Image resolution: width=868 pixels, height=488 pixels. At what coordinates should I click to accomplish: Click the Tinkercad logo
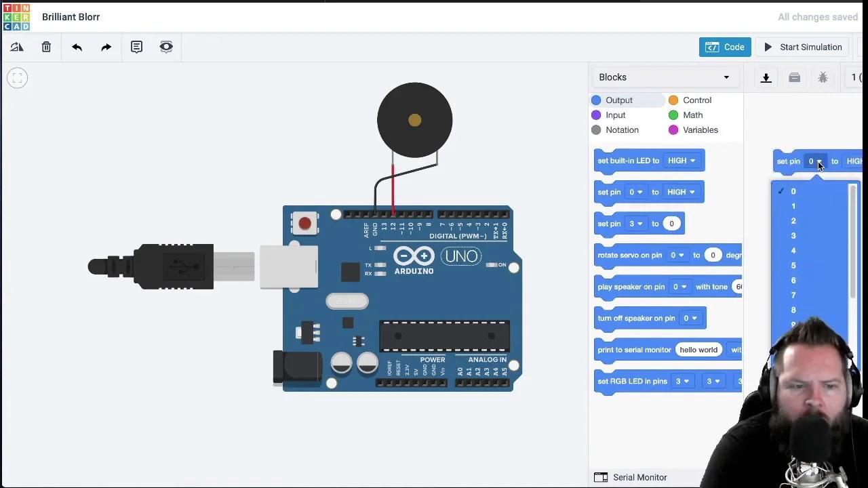click(x=16, y=16)
